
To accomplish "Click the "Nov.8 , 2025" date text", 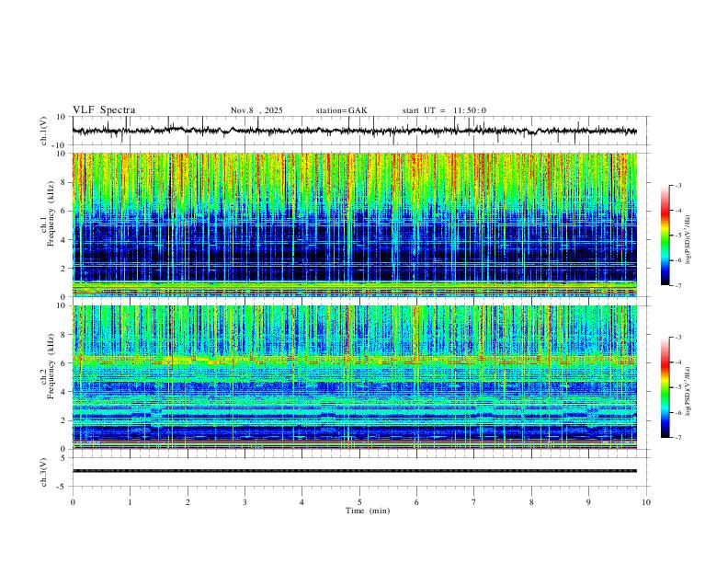I will click(x=256, y=110).
